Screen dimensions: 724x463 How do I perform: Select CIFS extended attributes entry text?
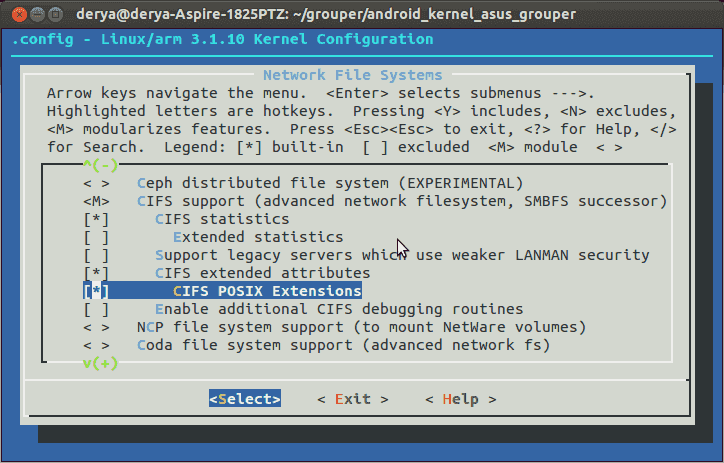(x=263, y=273)
